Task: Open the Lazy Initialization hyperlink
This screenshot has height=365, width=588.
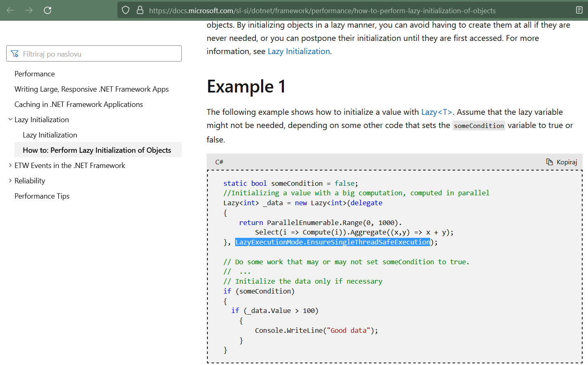Action: click(x=298, y=51)
